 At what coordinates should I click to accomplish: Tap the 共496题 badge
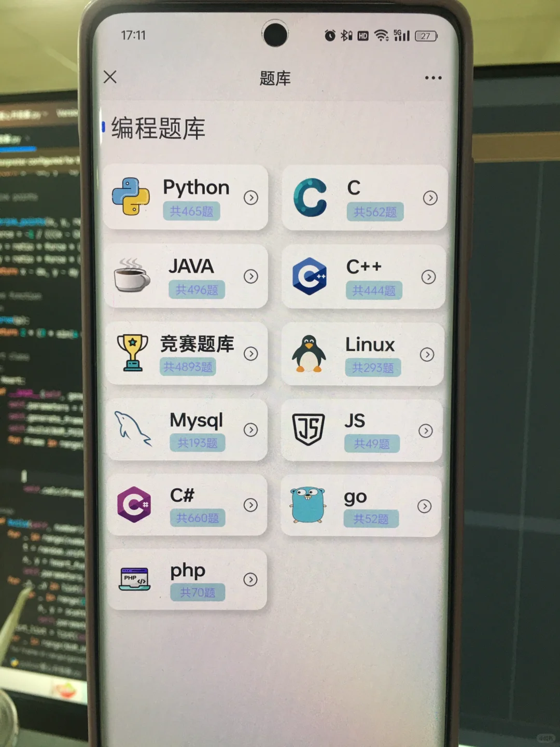[197, 289]
